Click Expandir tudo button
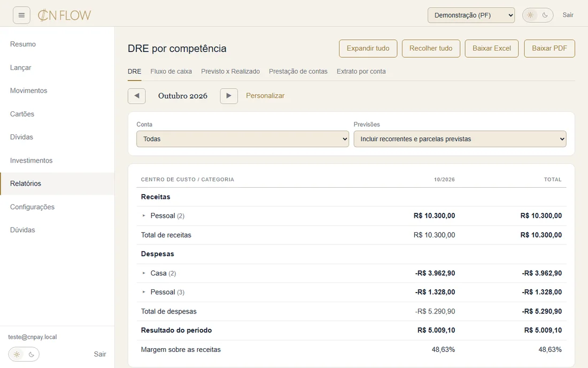The image size is (588, 368). 368,48
